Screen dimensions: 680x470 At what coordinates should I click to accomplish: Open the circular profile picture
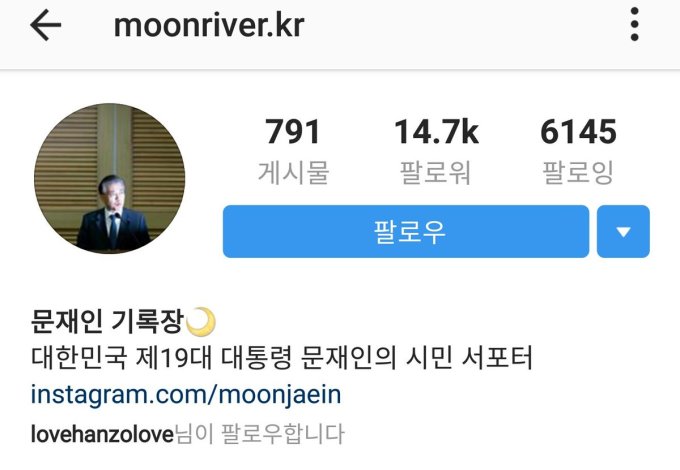click(110, 178)
